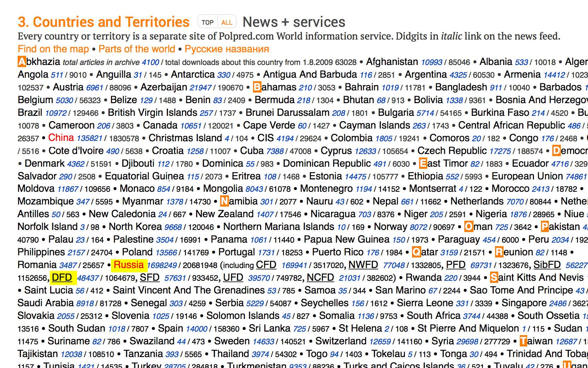
Task: Open Cameroon link
Action: coord(71,125)
